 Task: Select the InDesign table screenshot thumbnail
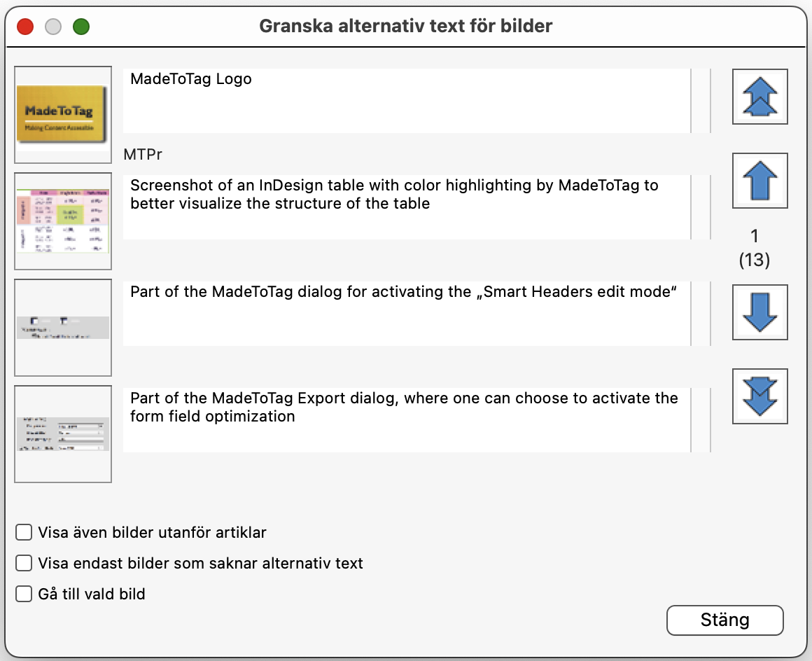click(x=63, y=221)
